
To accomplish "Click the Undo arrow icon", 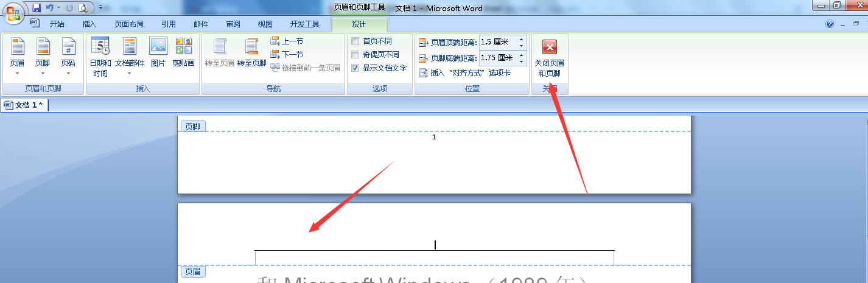I will pyautogui.click(x=49, y=8).
